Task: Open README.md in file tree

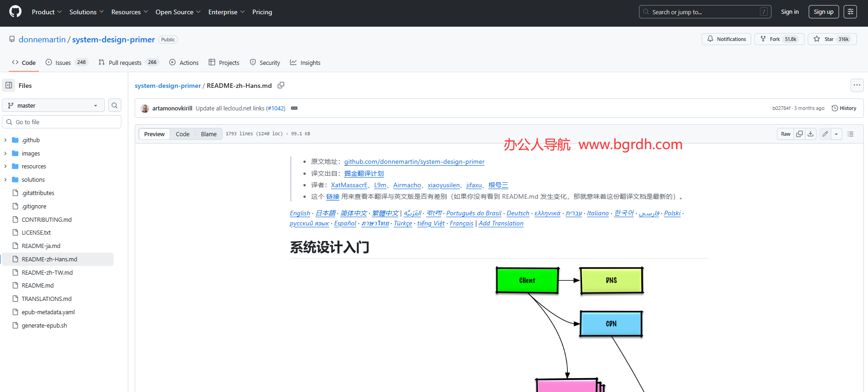Action: pyautogui.click(x=38, y=285)
